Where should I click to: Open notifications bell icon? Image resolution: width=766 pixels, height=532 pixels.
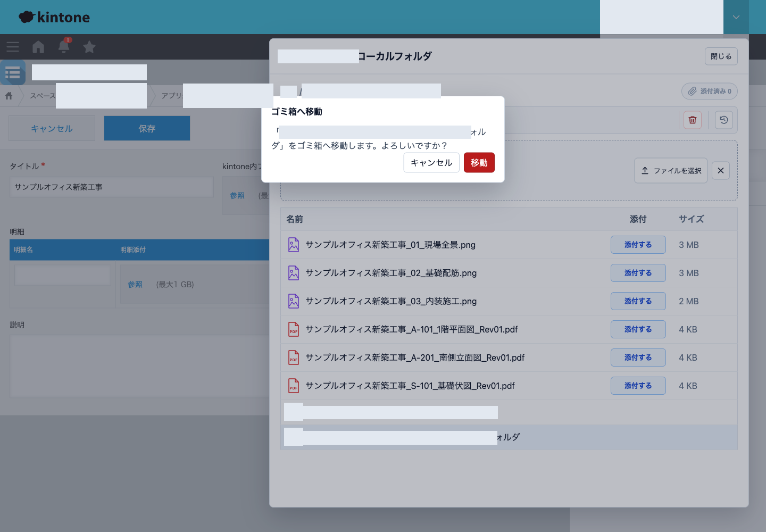(64, 46)
